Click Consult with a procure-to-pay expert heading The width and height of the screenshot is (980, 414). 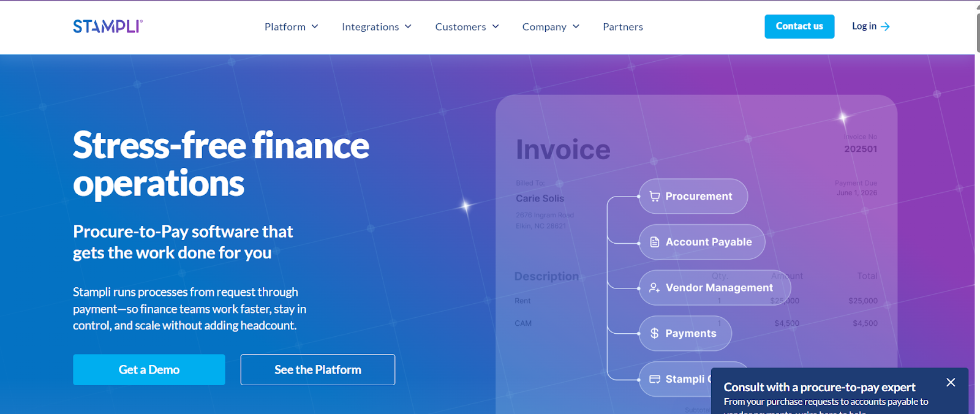pos(820,387)
